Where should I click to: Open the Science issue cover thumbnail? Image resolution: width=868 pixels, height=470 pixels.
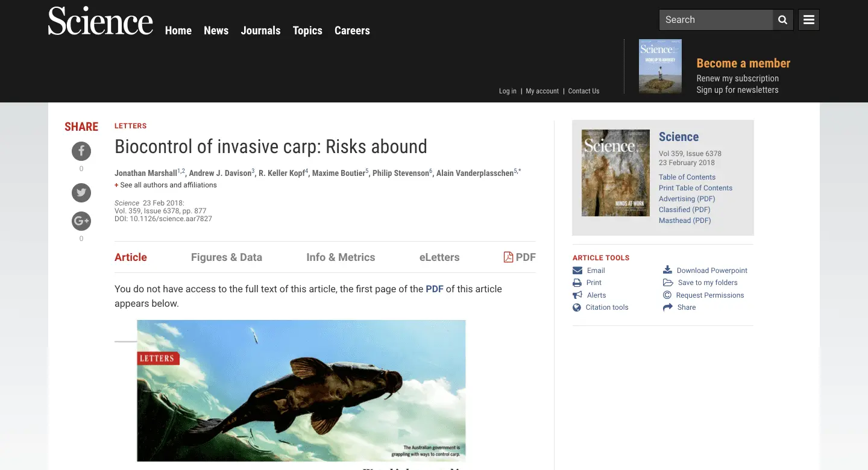(615, 173)
